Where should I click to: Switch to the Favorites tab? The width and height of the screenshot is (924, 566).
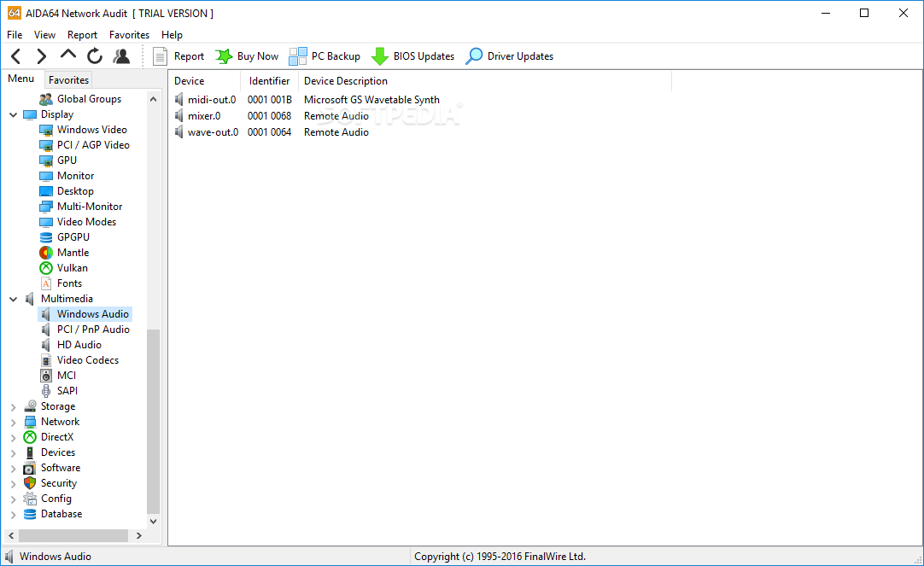pos(68,80)
